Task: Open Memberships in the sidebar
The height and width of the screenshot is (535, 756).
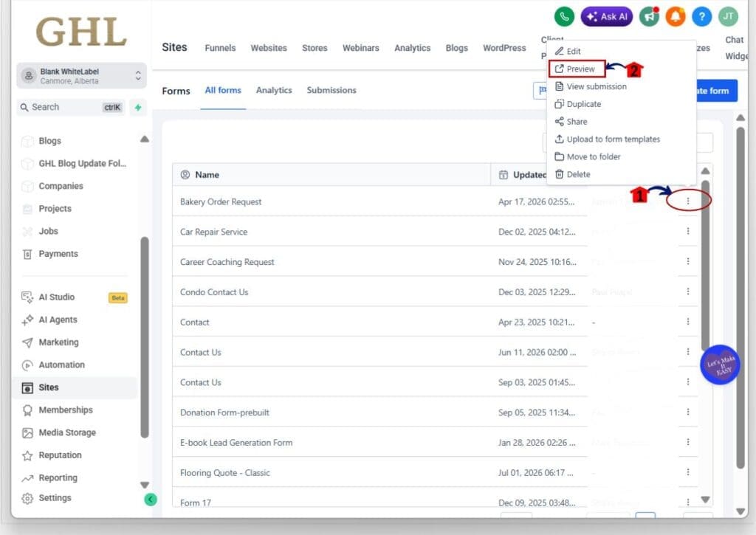Action: (x=66, y=410)
